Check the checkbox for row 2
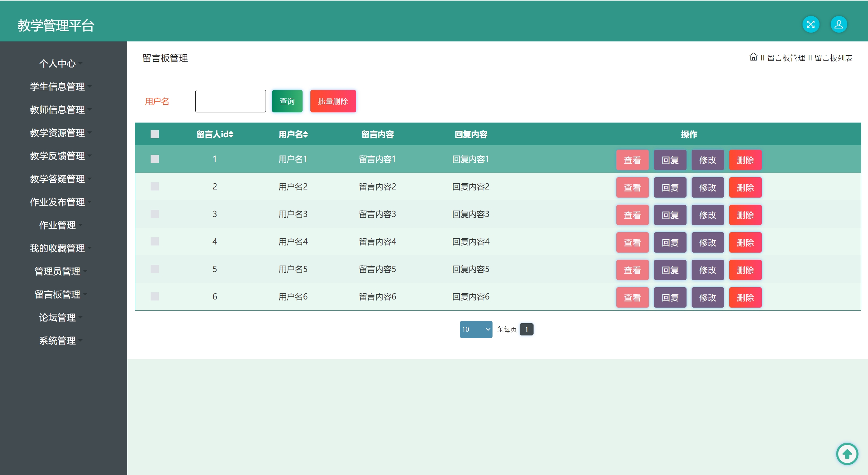Image resolution: width=868 pixels, height=475 pixels. 155,186
